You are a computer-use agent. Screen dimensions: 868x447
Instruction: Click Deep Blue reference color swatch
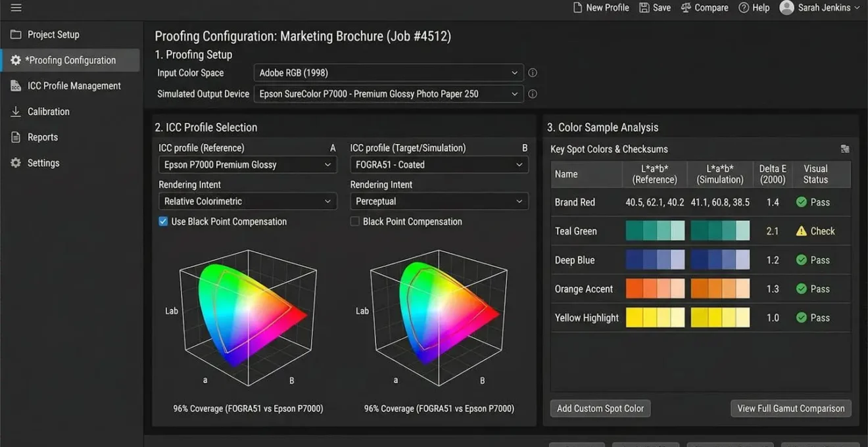point(655,260)
